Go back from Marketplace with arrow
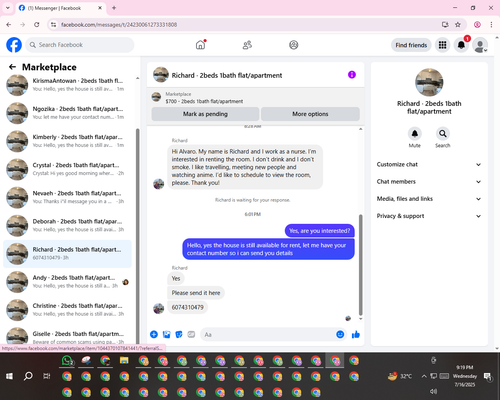 [13, 67]
